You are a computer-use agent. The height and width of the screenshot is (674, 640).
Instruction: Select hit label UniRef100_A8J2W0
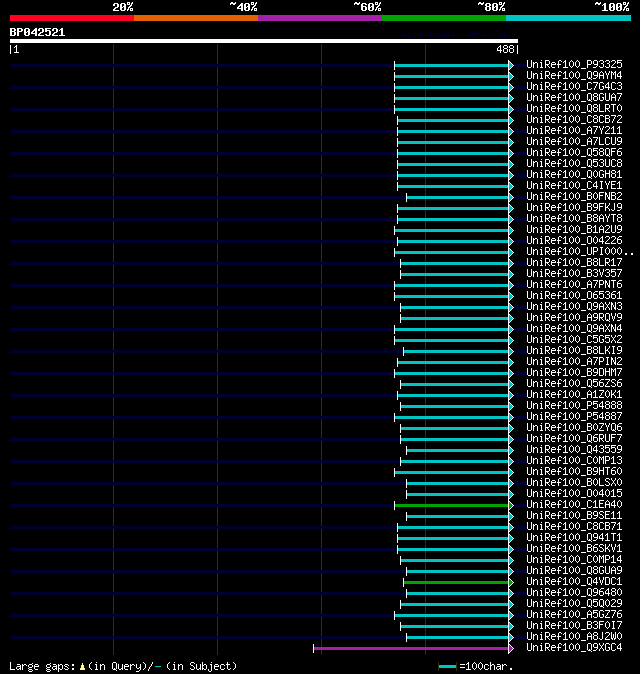(x=574, y=637)
